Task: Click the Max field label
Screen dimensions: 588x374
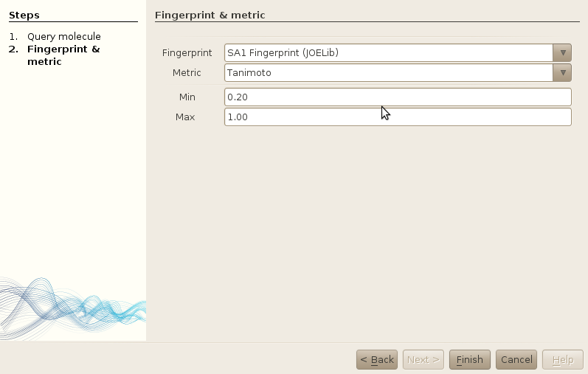Action: coord(185,117)
